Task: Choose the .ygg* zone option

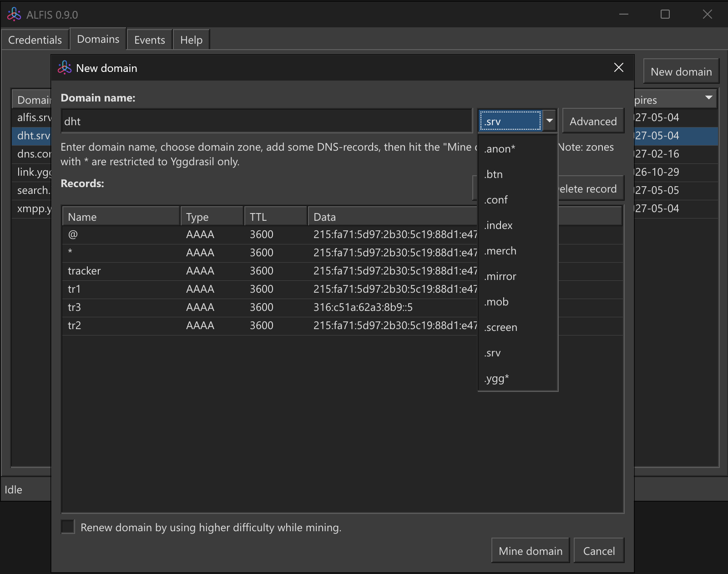Action: tap(518, 378)
